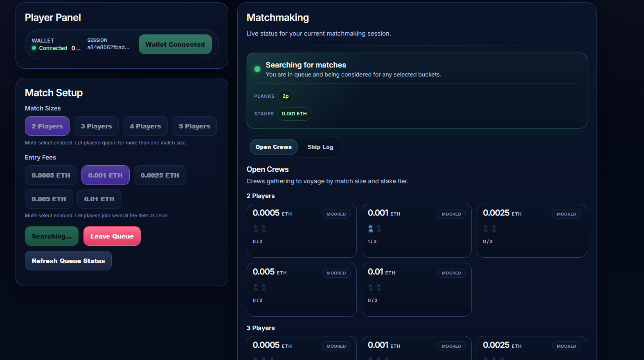Click MOORED badge on 2 Players 0.005 ETH card
The width and height of the screenshot is (644, 360).
[x=336, y=273]
